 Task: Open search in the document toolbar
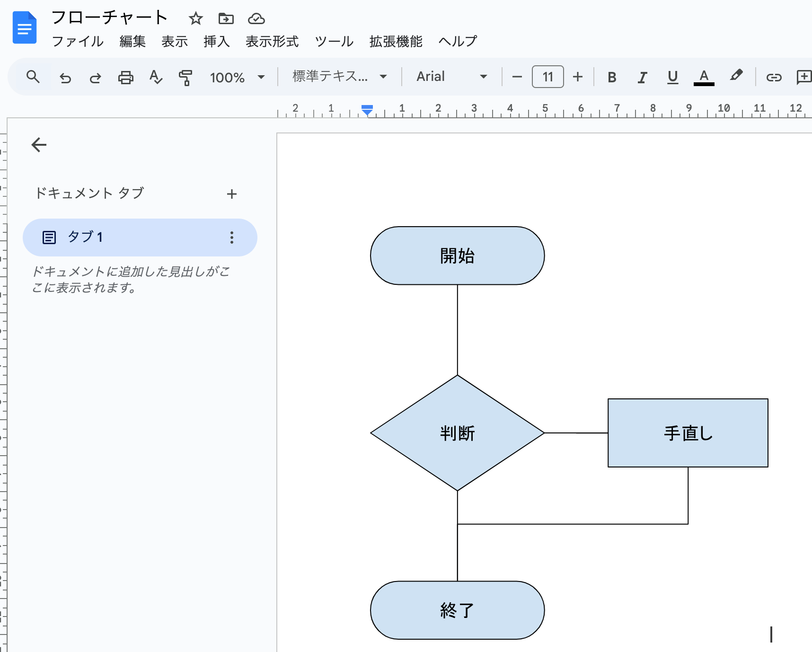coord(33,77)
